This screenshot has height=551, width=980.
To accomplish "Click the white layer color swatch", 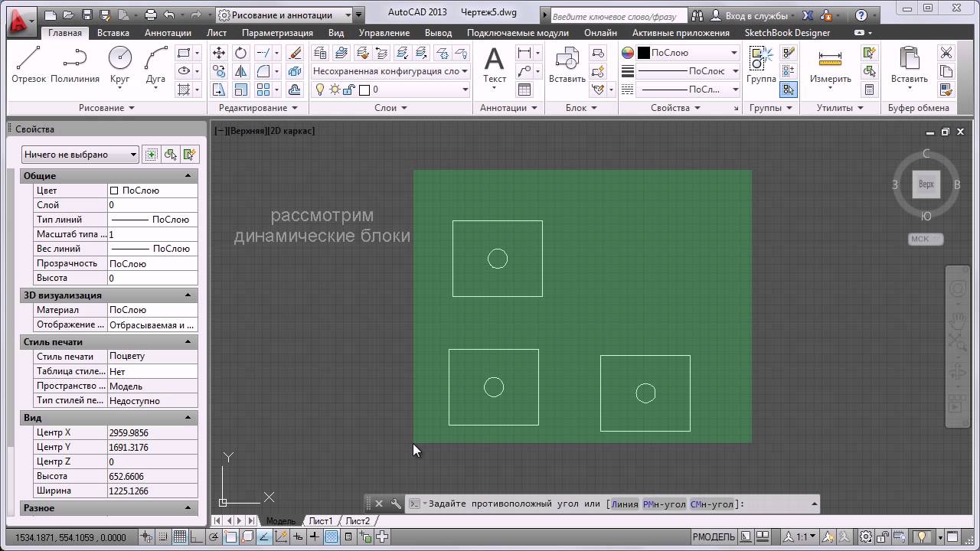I will pos(364,90).
